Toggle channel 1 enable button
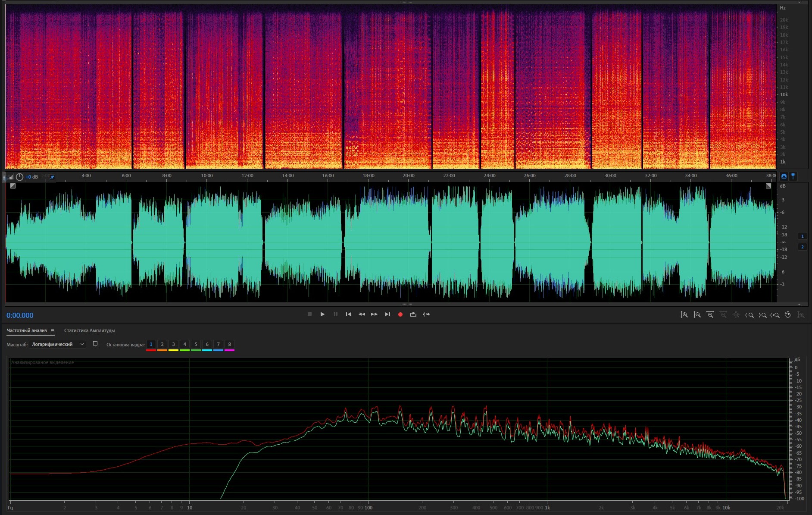 [x=802, y=236]
